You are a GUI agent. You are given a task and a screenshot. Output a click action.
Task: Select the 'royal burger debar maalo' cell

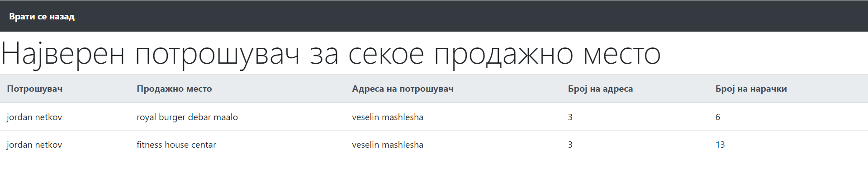(187, 117)
